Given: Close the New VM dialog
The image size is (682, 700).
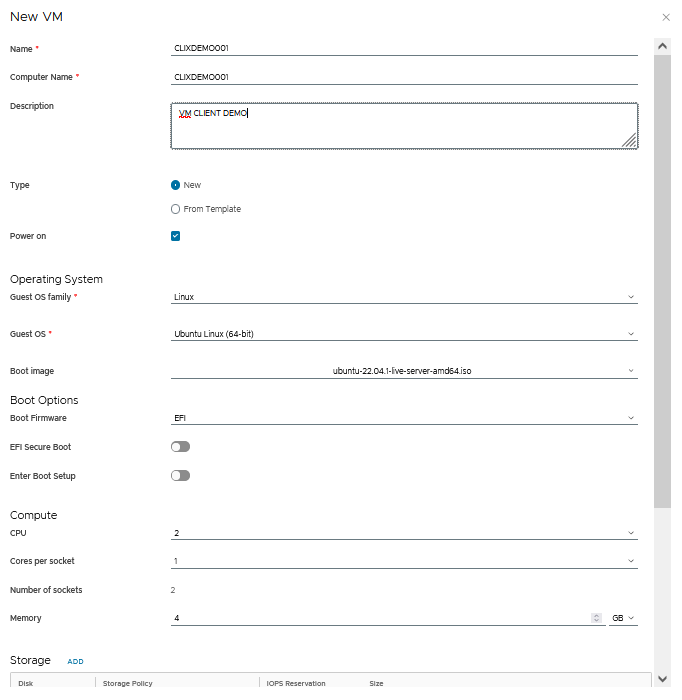Looking at the screenshot, I should click(667, 18).
